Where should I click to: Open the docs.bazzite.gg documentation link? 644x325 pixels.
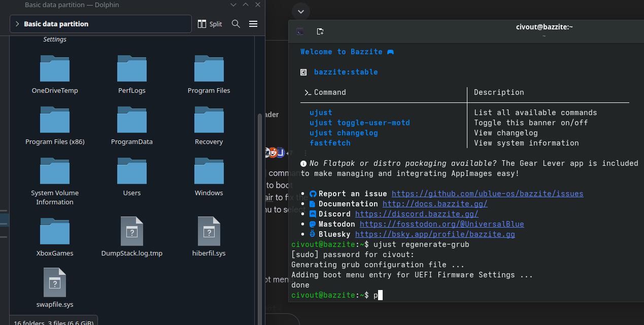[435, 204]
